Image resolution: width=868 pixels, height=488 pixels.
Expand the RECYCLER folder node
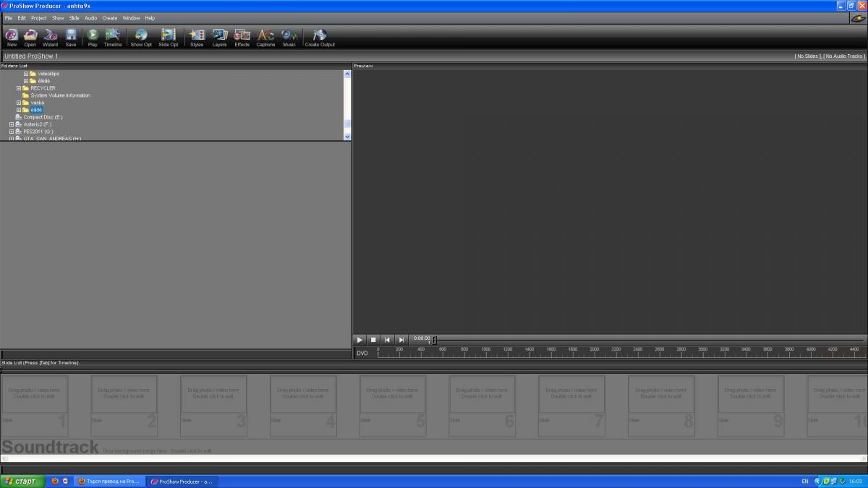[x=19, y=88]
